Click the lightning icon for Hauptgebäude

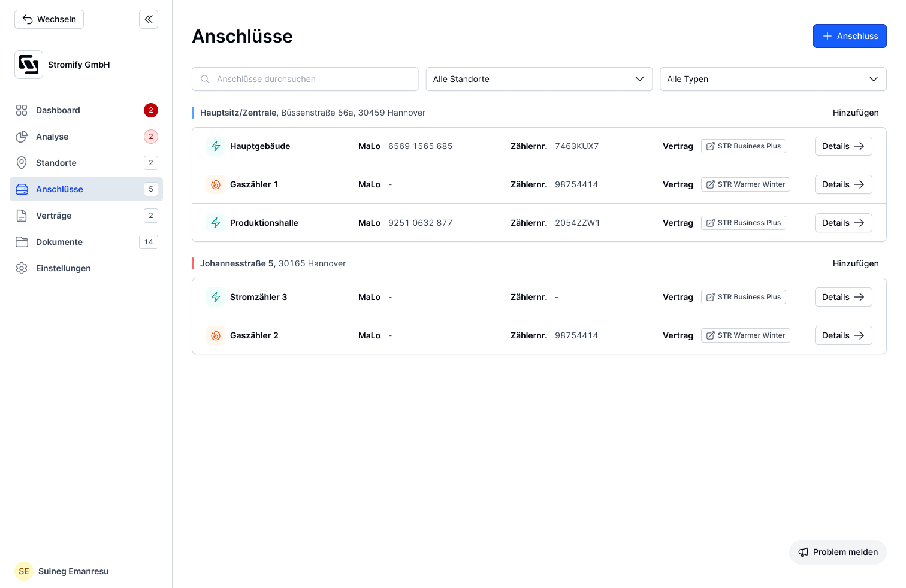[x=216, y=146]
